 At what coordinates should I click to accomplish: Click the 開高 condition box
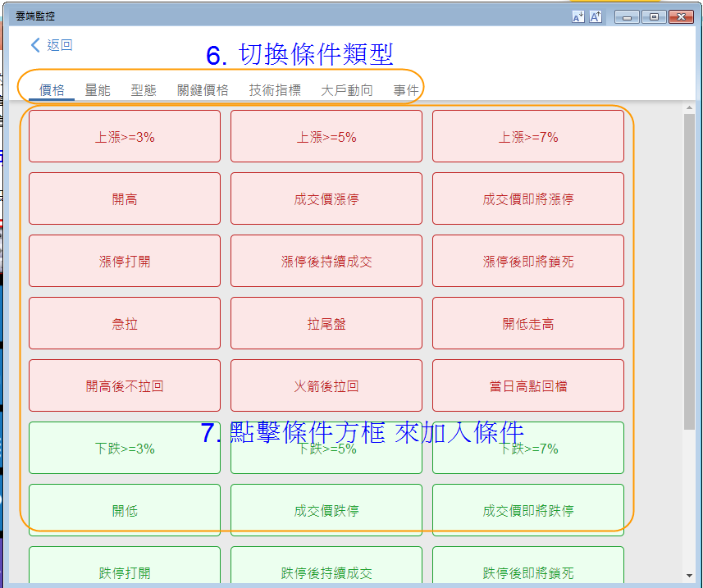click(x=125, y=199)
